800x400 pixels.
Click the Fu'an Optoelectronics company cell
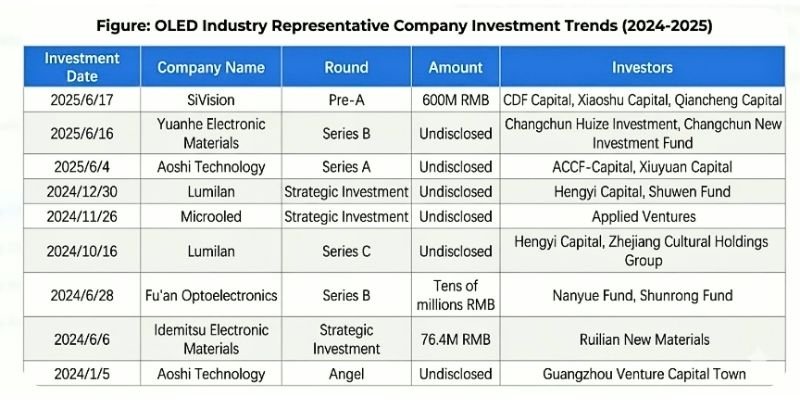coord(211,295)
